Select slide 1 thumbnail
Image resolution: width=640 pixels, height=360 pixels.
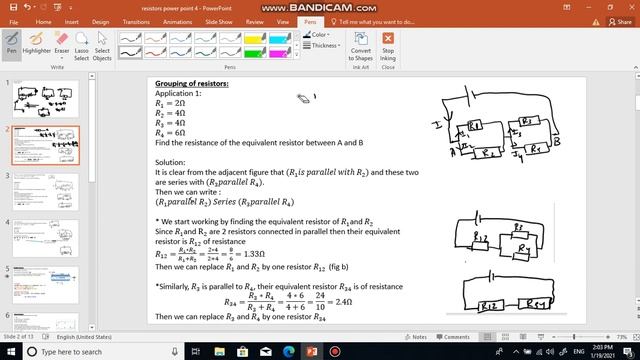click(45, 99)
